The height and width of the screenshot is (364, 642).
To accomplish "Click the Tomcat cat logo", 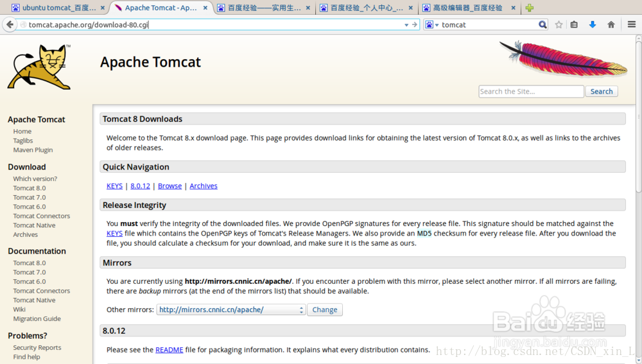I will click(x=39, y=67).
